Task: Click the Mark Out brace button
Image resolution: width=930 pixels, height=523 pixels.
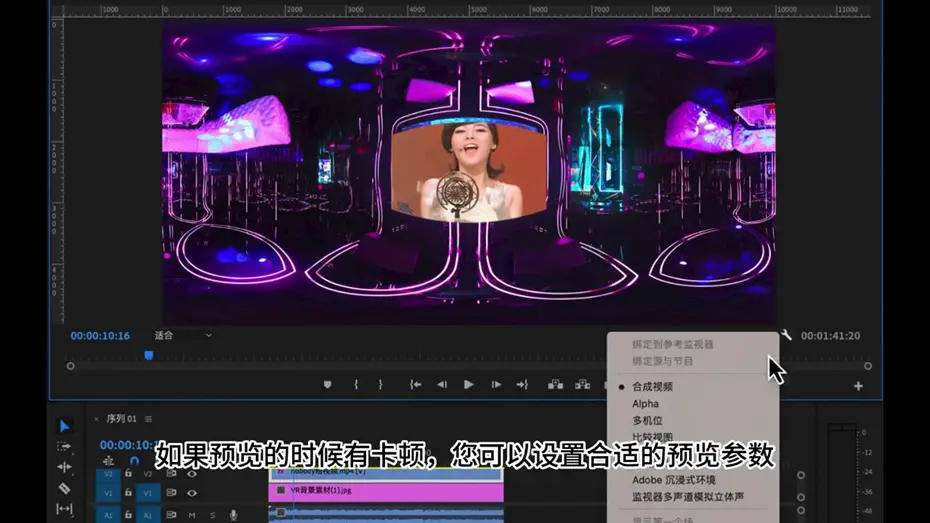Action: click(381, 385)
